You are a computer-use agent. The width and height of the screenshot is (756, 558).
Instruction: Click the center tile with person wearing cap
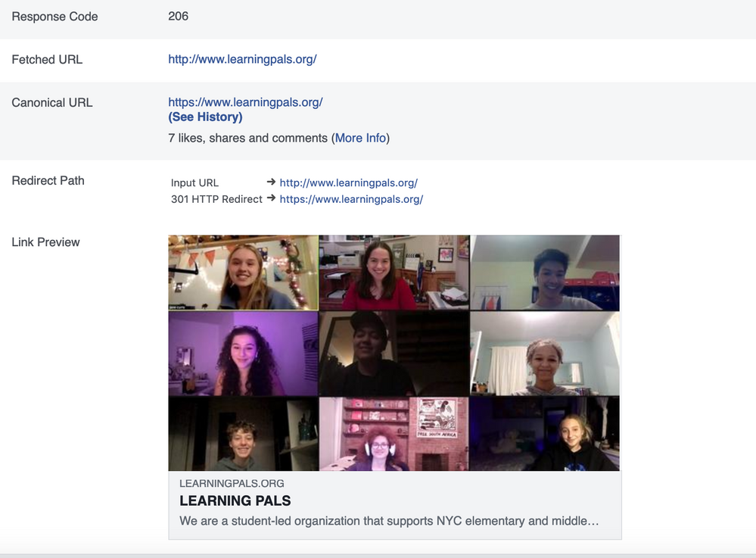394,354
